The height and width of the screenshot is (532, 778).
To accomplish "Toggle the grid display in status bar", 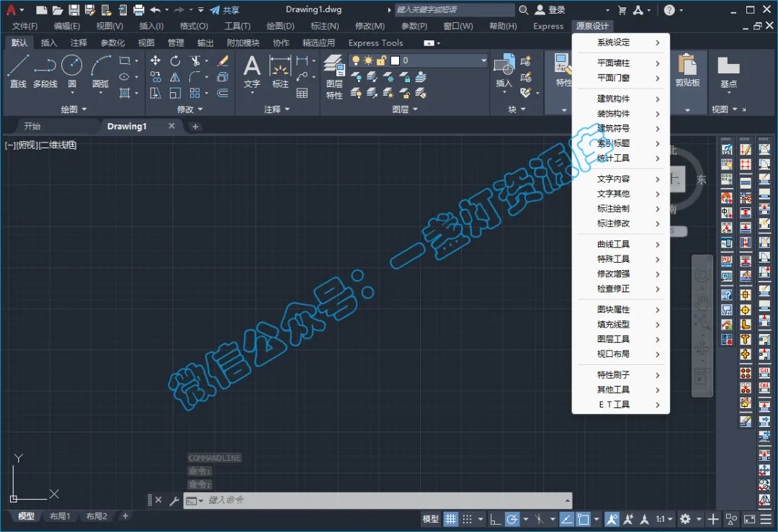I will click(x=450, y=519).
